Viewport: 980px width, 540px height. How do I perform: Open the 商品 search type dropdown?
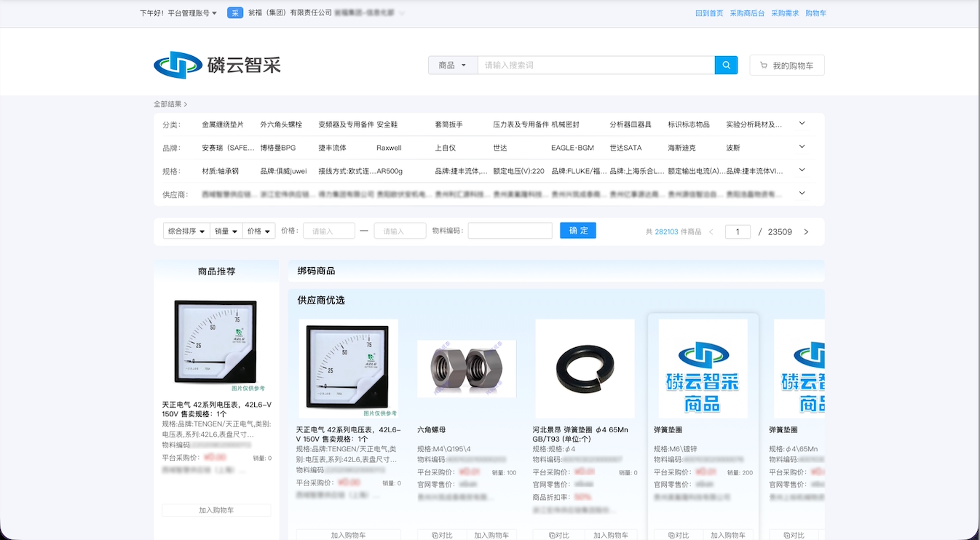click(x=452, y=65)
